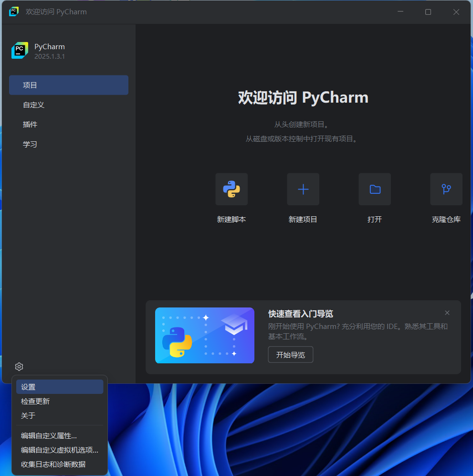Click the 打开 label
The width and height of the screenshot is (473, 476).
[375, 220]
